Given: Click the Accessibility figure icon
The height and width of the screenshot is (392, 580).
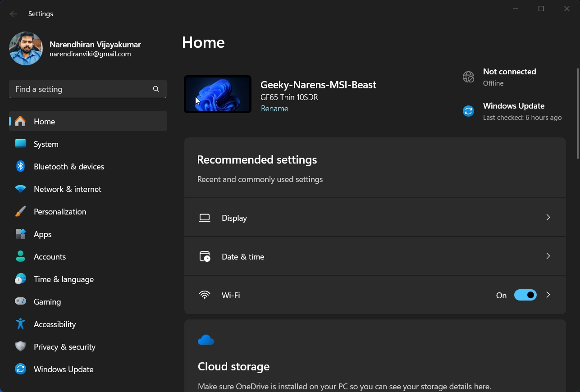Looking at the screenshot, I should (20, 324).
